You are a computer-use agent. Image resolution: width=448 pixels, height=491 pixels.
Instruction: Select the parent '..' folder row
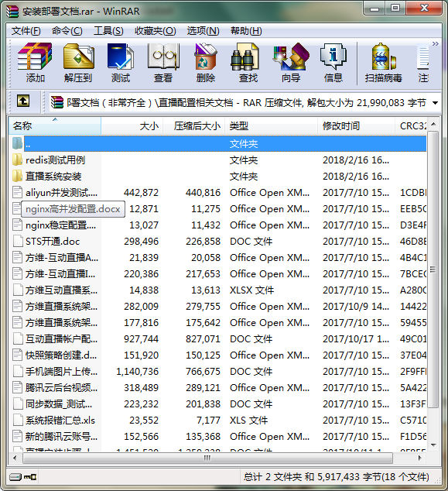coord(219,144)
